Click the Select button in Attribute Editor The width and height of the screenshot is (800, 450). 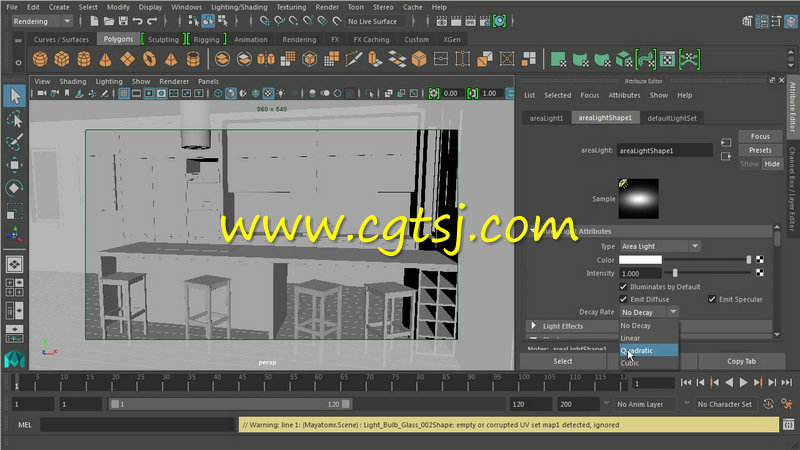click(x=563, y=361)
